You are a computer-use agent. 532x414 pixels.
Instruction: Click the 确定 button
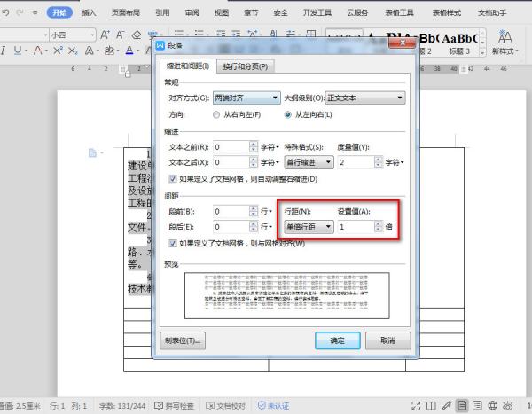pyautogui.click(x=337, y=340)
